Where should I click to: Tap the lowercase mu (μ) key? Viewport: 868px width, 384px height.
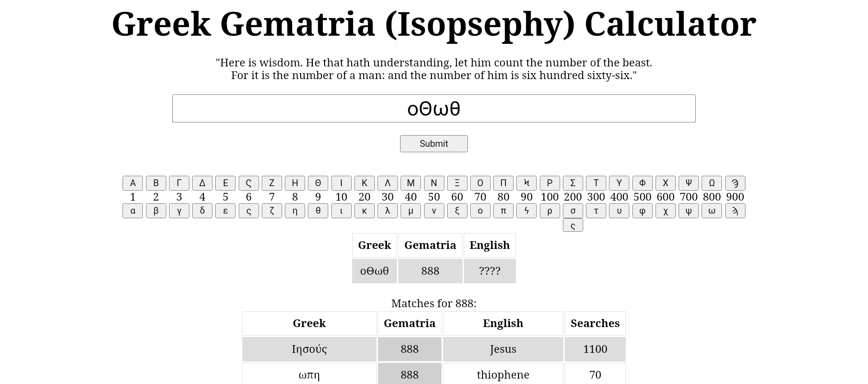coord(410,211)
